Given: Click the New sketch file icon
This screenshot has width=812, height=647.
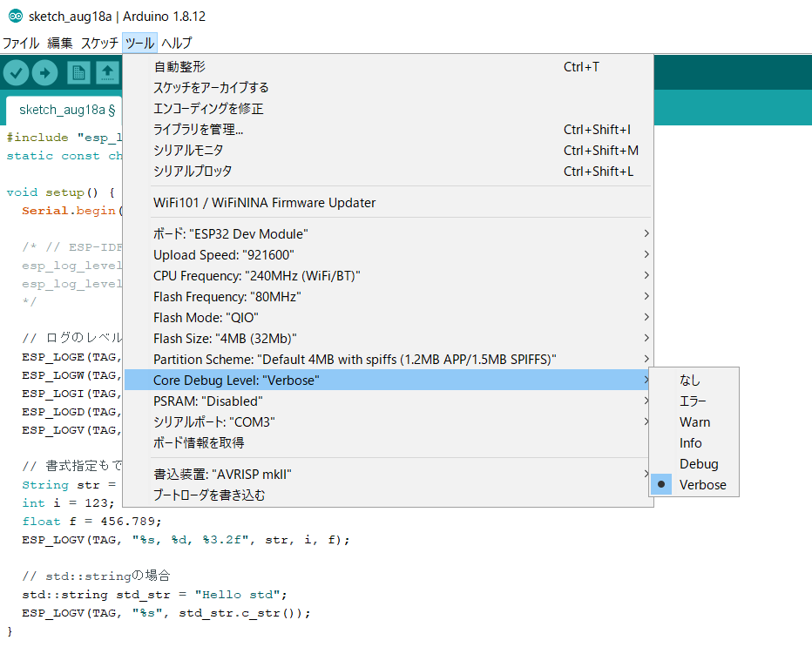Looking at the screenshot, I should click(x=78, y=73).
